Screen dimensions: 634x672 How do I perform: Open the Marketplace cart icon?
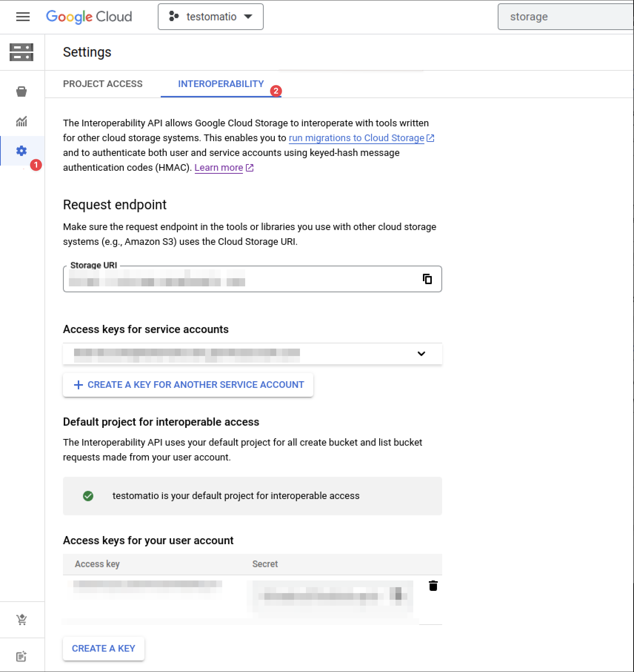pyautogui.click(x=22, y=619)
